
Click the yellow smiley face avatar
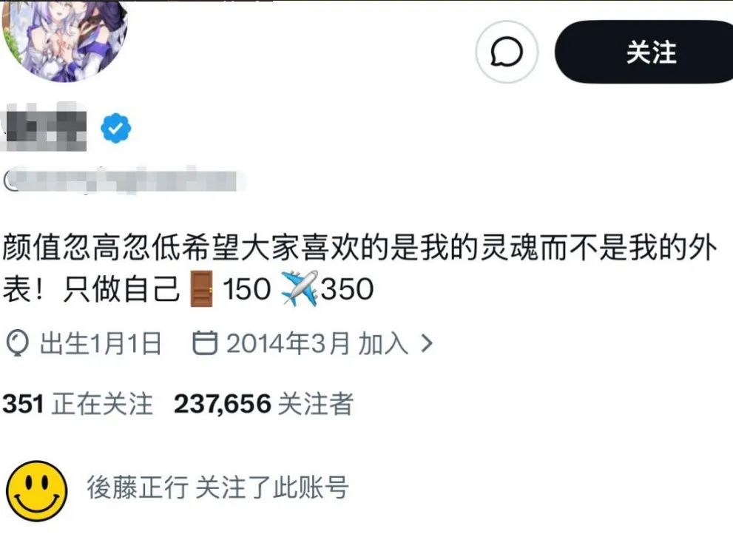click(x=36, y=491)
